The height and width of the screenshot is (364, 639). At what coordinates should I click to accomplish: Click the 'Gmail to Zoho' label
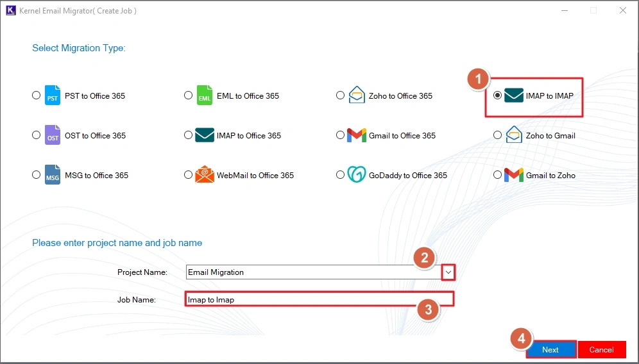coord(550,176)
